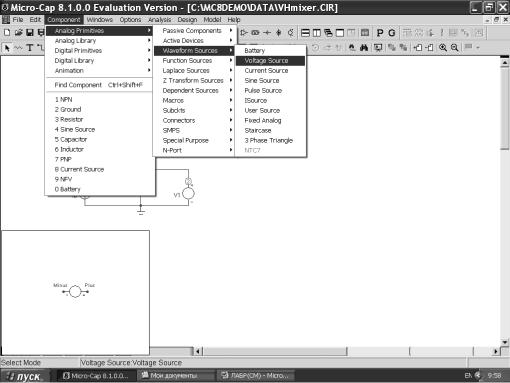Screen dimensions: 510x383
Task: Choose Pulse Source menu entry
Action: (270, 91)
